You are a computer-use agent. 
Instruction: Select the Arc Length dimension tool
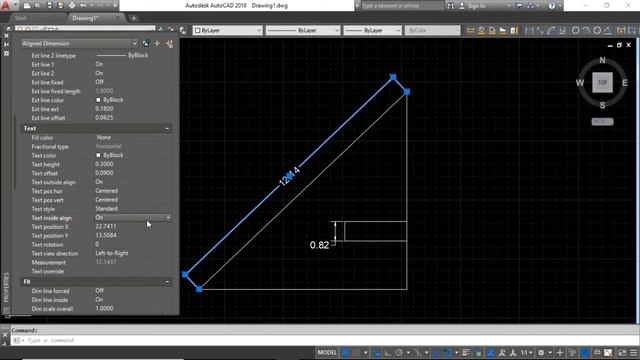click(x=551, y=30)
